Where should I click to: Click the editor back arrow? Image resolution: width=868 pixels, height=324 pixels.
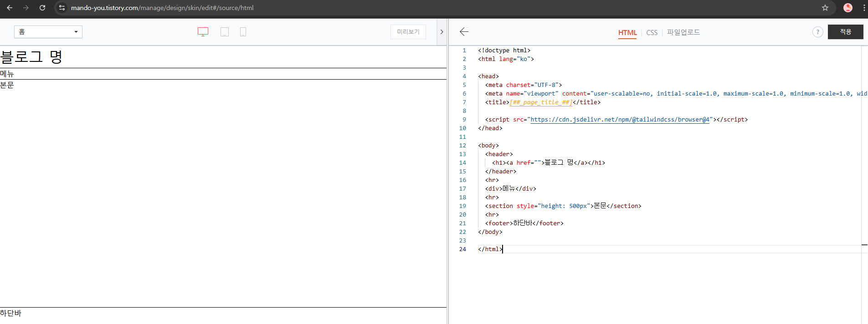464,31
